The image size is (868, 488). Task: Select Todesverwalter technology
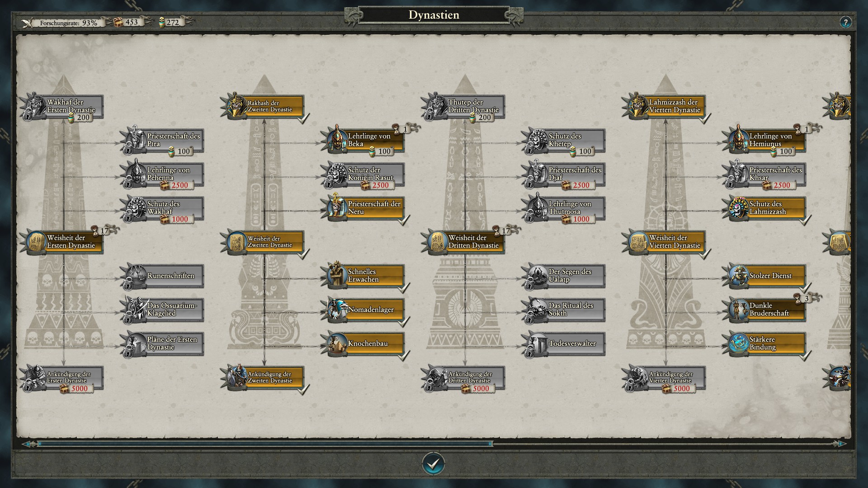[565, 343]
